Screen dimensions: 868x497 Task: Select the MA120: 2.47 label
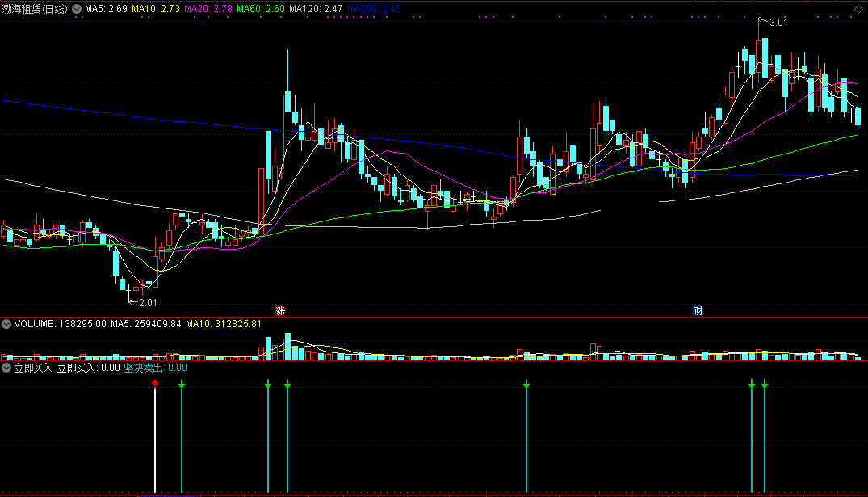coord(316,9)
